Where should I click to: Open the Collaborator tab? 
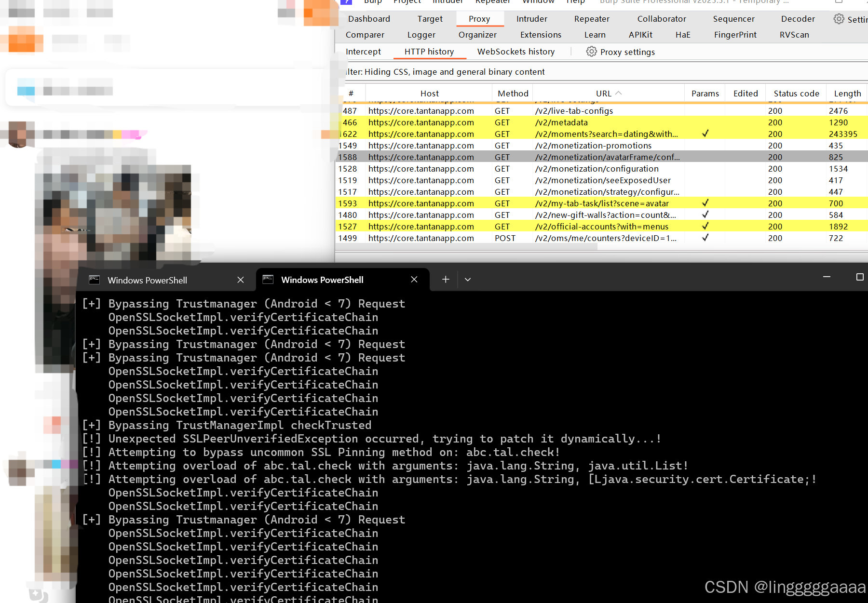tap(662, 19)
